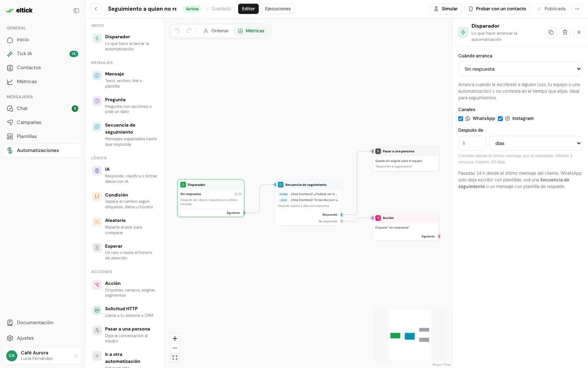Go back with the left chevron button
The width and height of the screenshot is (588, 368).
click(96, 9)
